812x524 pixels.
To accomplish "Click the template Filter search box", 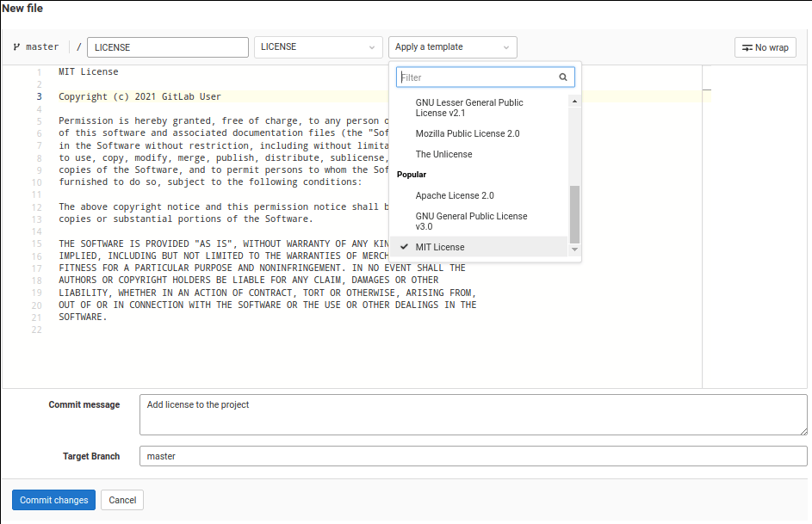I will pyautogui.click(x=482, y=77).
